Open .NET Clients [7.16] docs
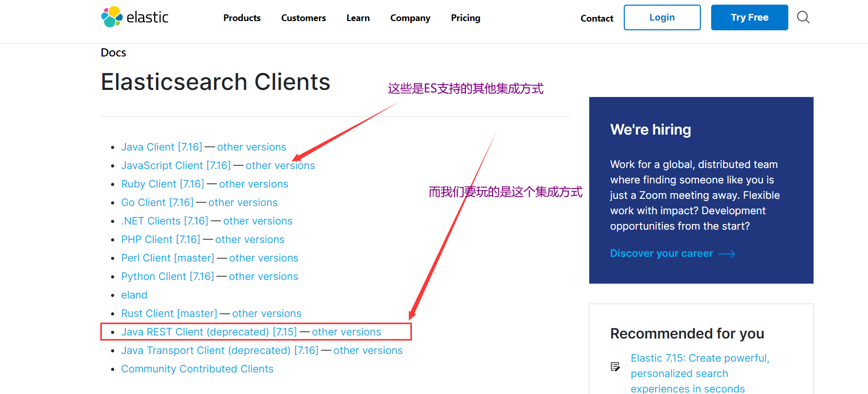The height and width of the screenshot is (394, 868). (165, 221)
